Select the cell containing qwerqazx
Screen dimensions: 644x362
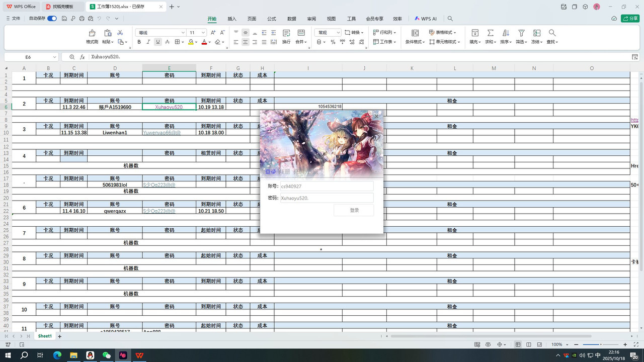click(115, 211)
